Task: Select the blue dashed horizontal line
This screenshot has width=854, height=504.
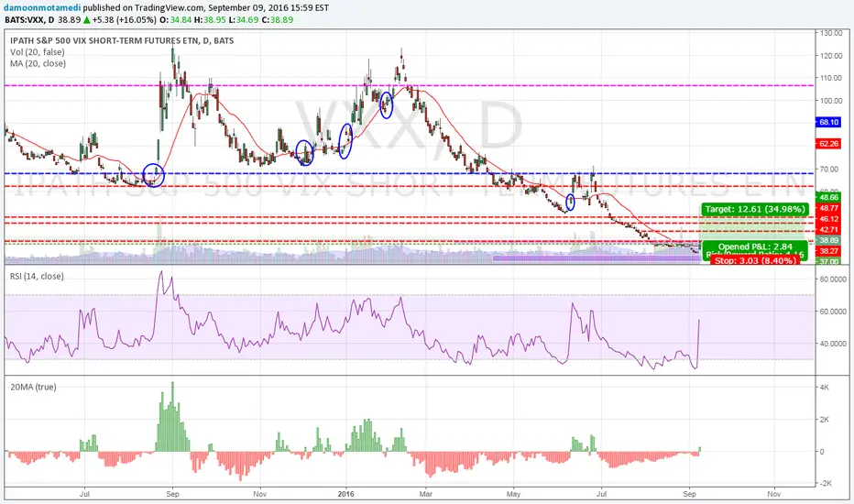Action: click(x=410, y=174)
